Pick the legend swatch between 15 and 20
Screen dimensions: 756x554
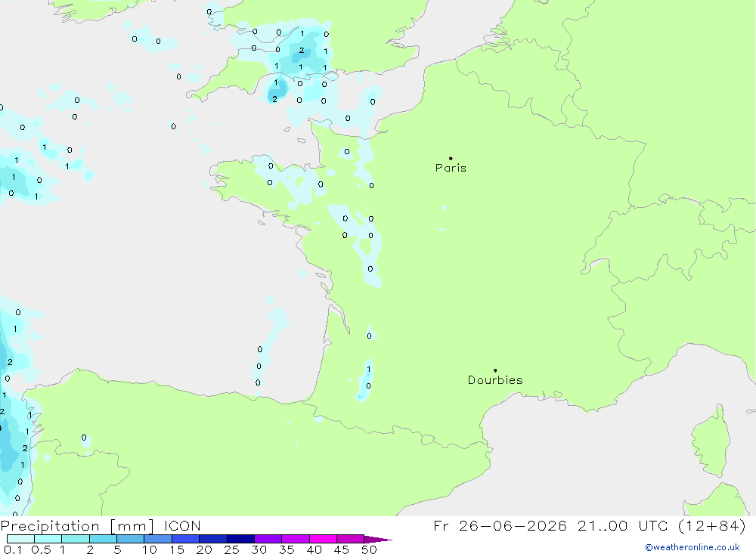(x=185, y=539)
